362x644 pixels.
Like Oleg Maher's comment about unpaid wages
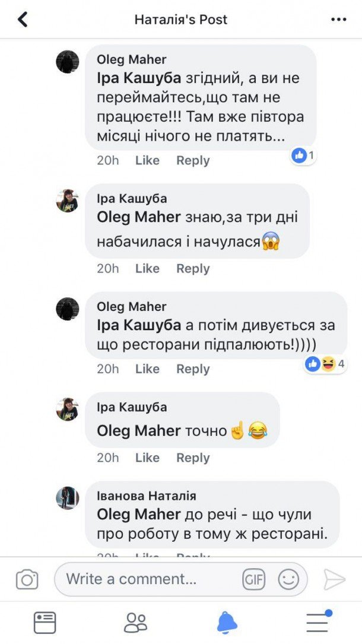pyautogui.click(x=147, y=160)
